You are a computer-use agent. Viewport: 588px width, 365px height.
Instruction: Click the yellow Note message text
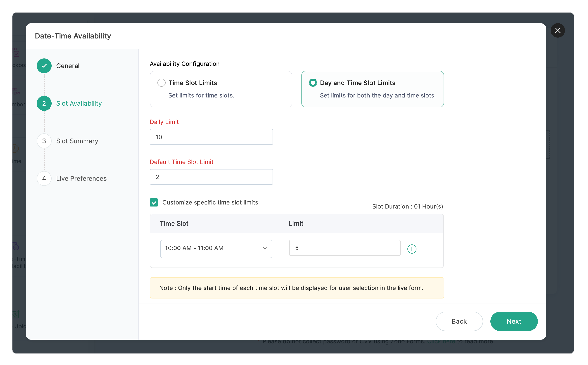(291, 288)
